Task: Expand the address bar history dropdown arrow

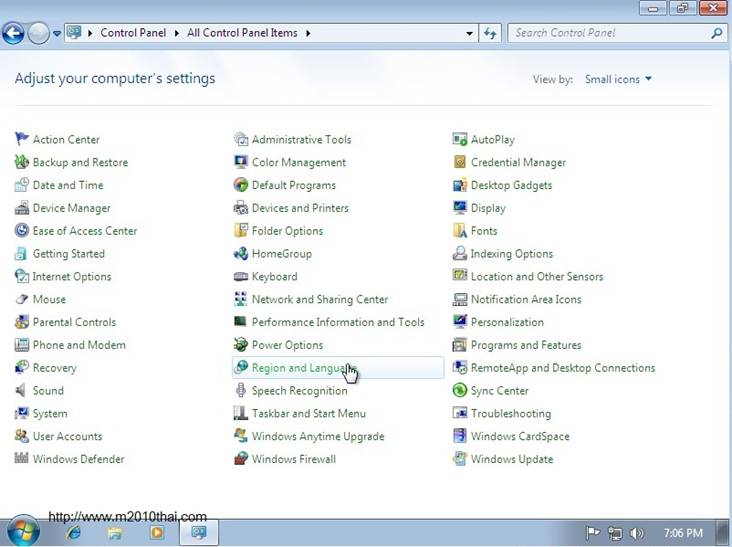Action: (x=470, y=33)
